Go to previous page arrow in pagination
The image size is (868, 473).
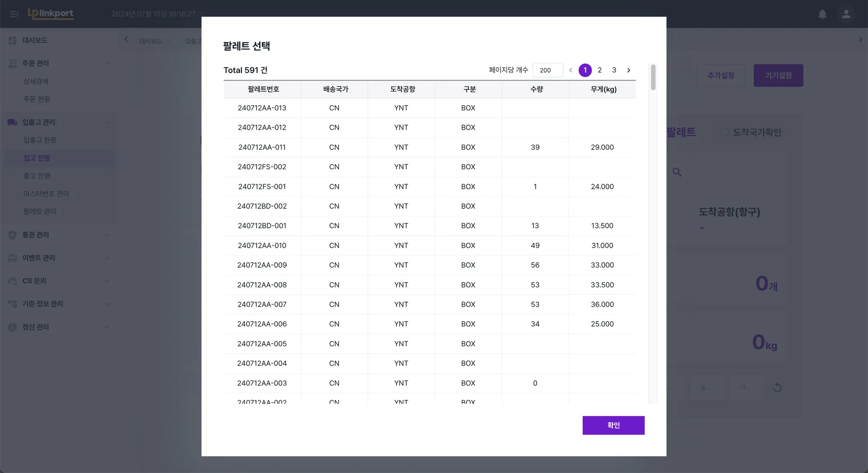[570, 70]
